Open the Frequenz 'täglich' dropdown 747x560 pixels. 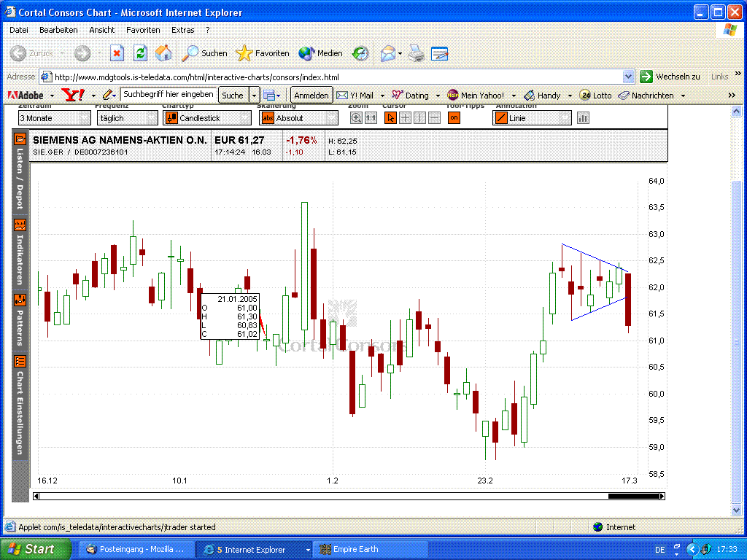(x=127, y=117)
